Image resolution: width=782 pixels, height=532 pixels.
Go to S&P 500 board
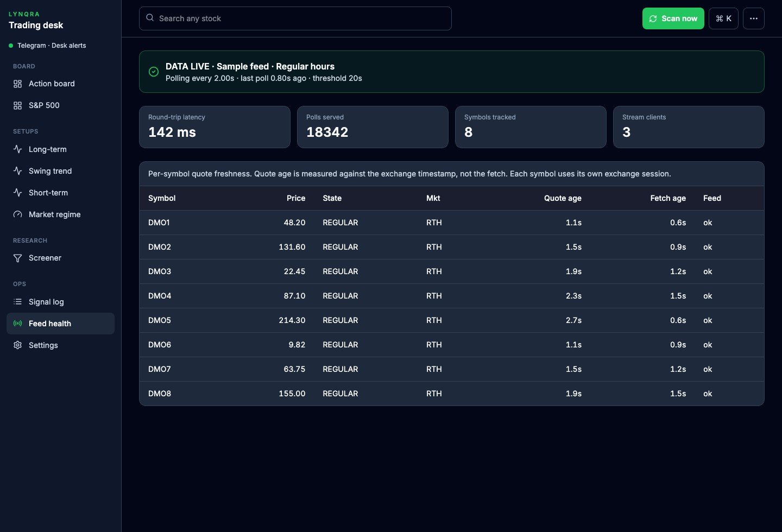coord(60,105)
